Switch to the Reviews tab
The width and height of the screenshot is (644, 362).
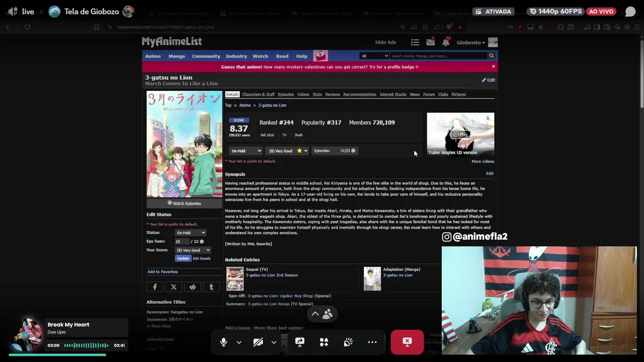click(333, 95)
